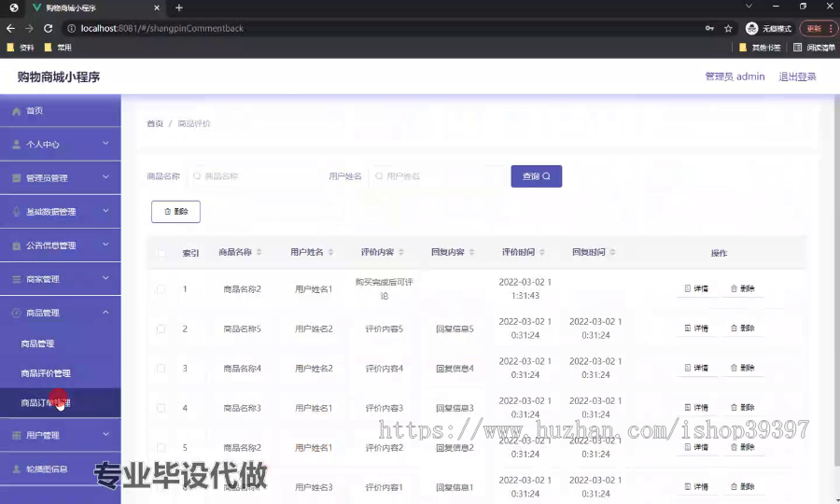Check the checkbox for row 3
Image resolution: width=840 pixels, height=504 pixels.
pyautogui.click(x=161, y=369)
